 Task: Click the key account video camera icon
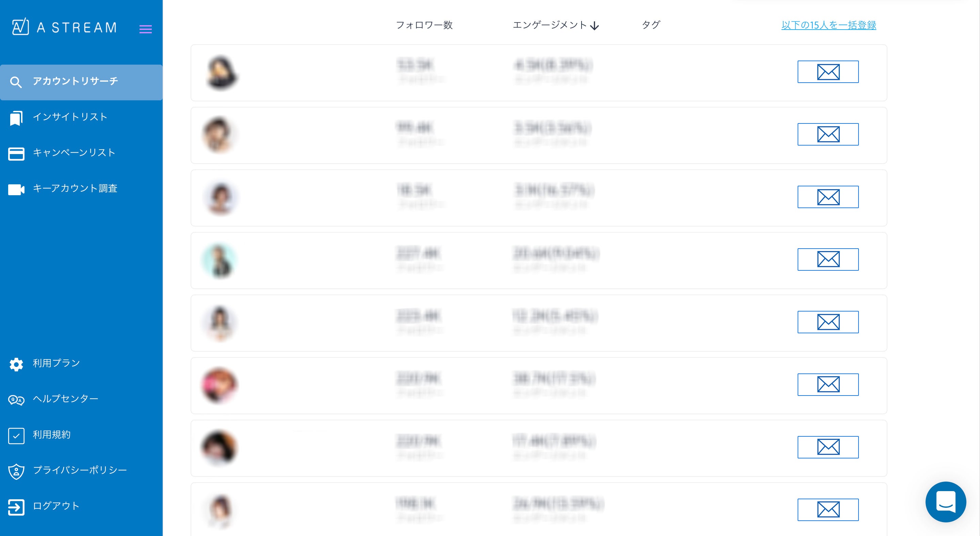pos(16,189)
